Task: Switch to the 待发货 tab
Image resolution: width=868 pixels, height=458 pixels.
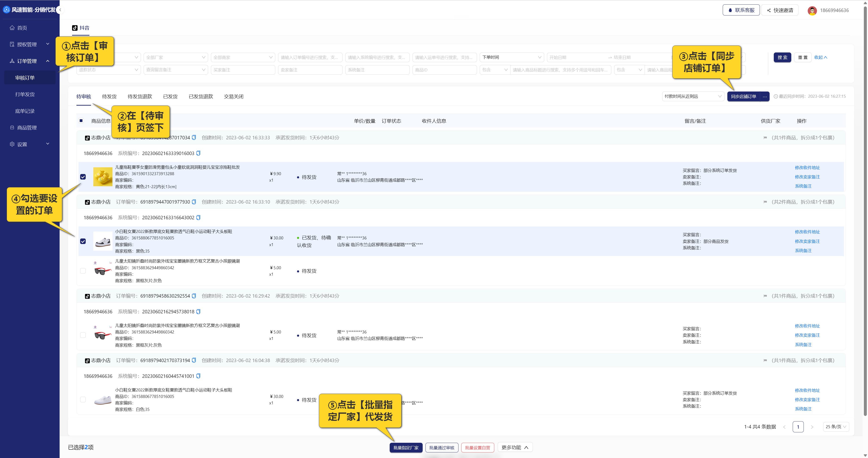Action: [109, 96]
